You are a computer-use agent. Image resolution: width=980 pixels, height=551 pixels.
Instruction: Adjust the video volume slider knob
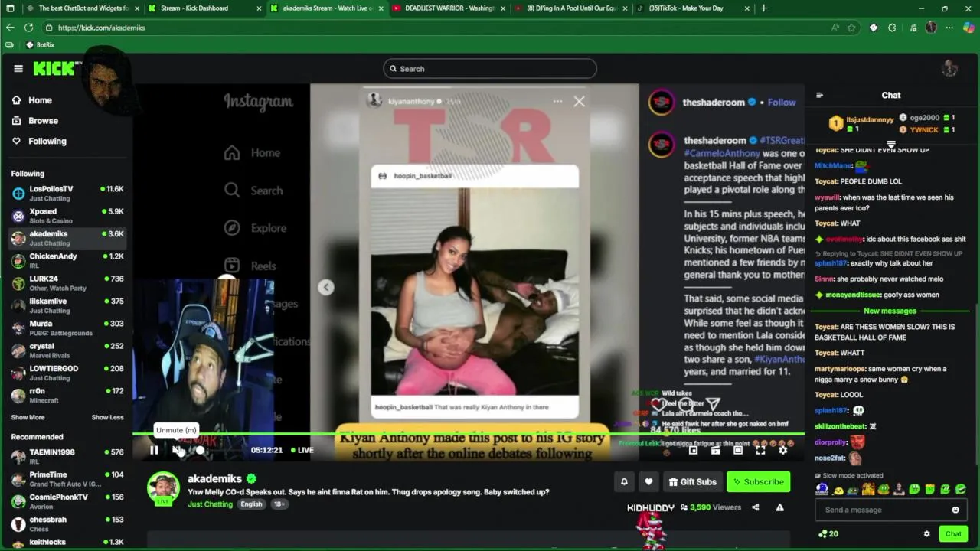[201, 450]
